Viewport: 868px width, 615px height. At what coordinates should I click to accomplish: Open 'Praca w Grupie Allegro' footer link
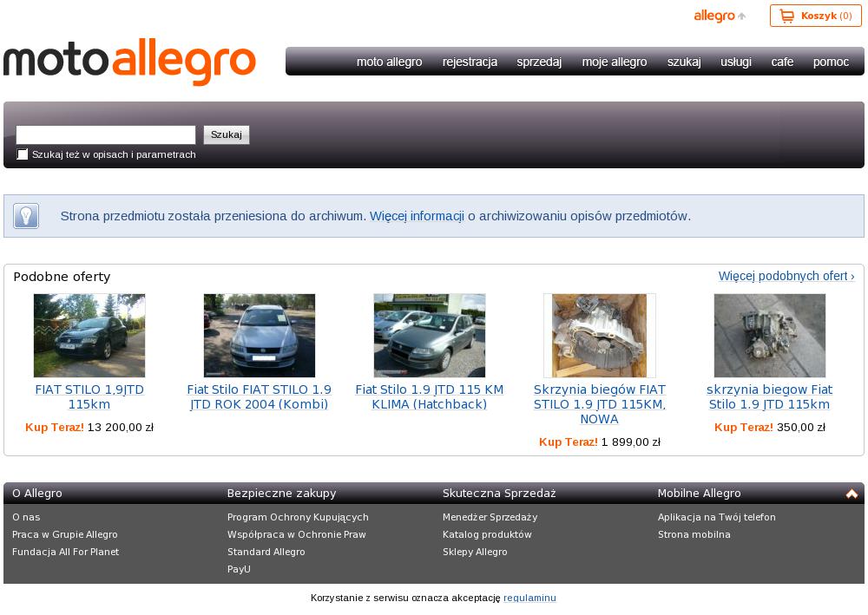pyautogui.click(x=65, y=534)
